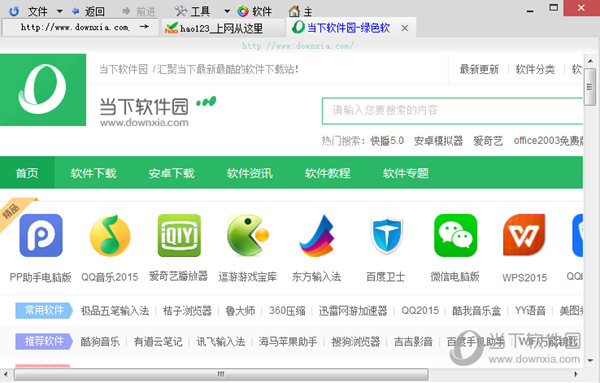Open the 软件 toolbar item
This screenshot has width=600, height=383.
254,11
